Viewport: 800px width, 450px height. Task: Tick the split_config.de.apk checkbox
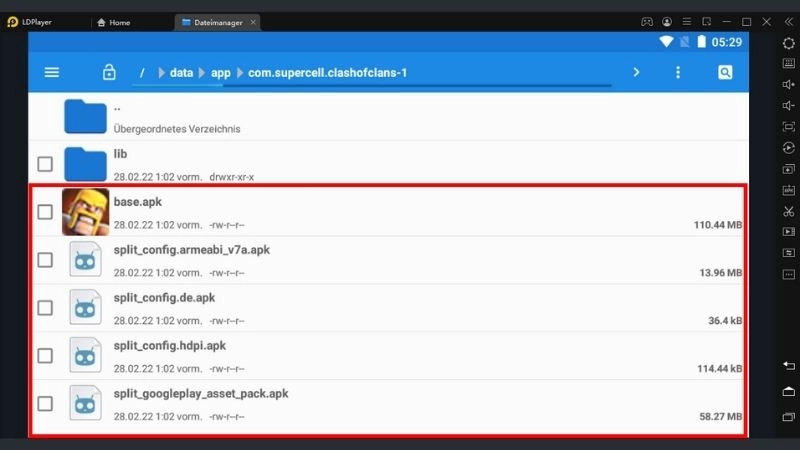[x=45, y=308]
